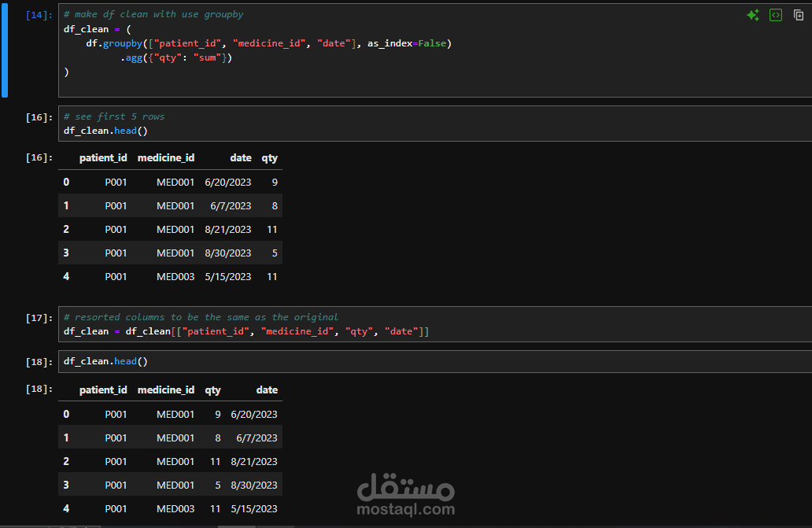Click inside the groupby code cell editor [14]
Viewport: 812px width, 528px height.
point(435,50)
